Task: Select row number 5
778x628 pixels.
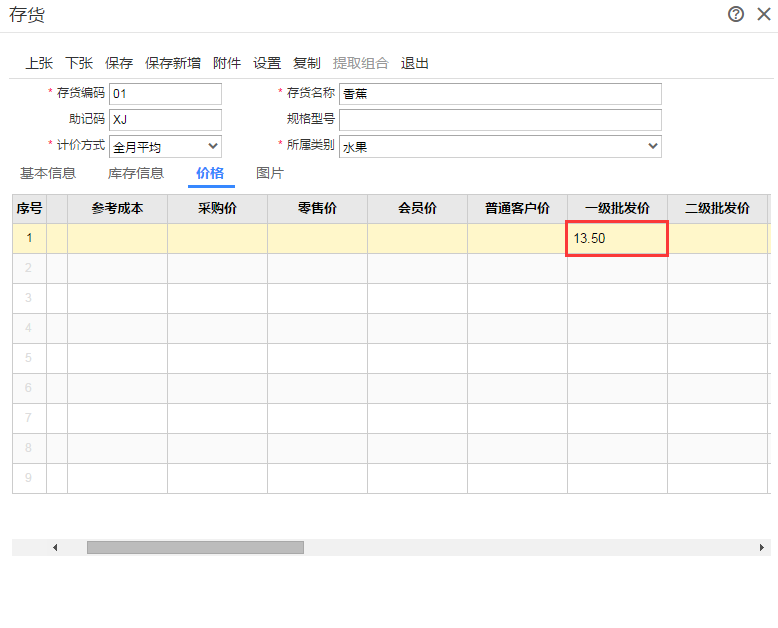Action: tap(29, 358)
